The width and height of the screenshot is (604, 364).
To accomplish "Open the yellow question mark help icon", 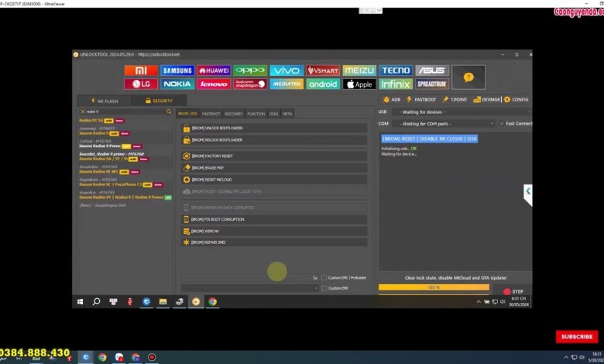I will coord(468,77).
